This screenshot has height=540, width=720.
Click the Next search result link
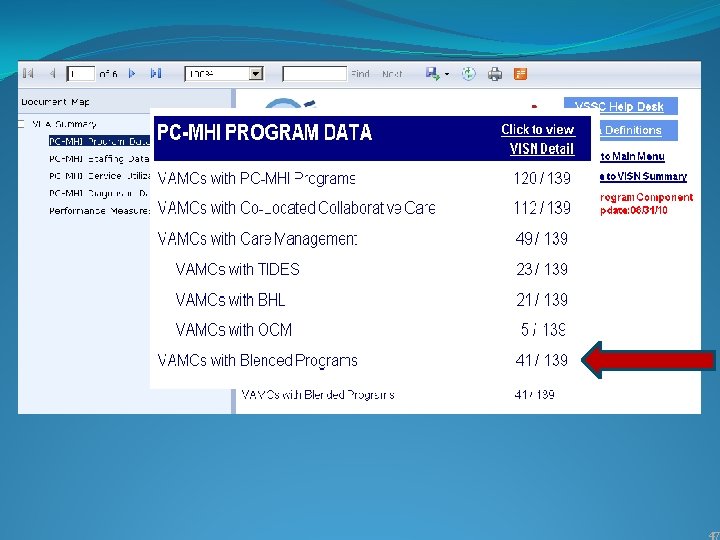tap(392, 74)
